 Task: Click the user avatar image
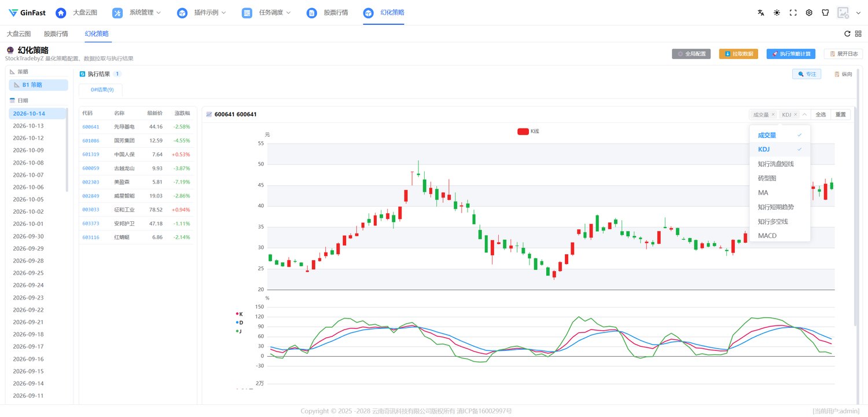pos(843,13)
